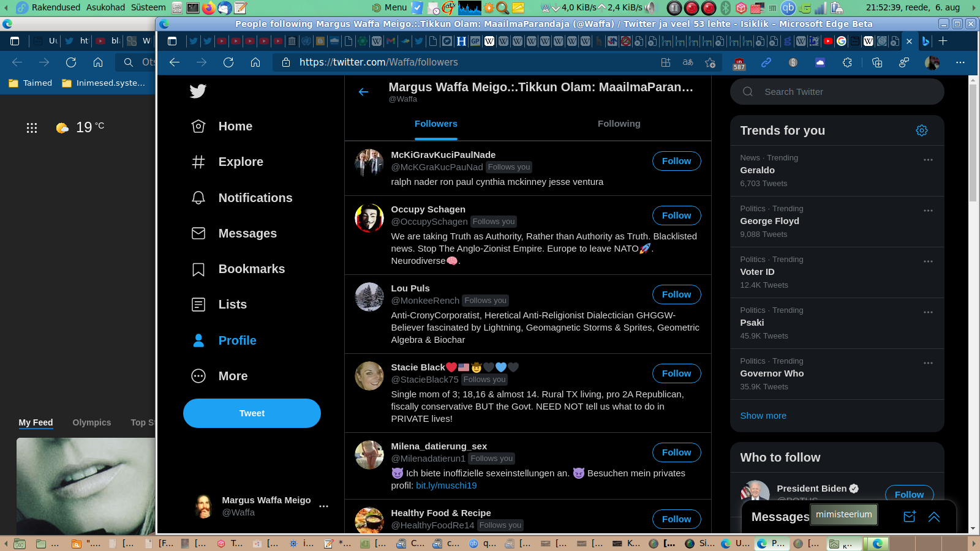The height and width of the screenshot is (551, 980).
Task: Go to Profile in sidebar
Action: pyautogui.click(x=224, y=340)
